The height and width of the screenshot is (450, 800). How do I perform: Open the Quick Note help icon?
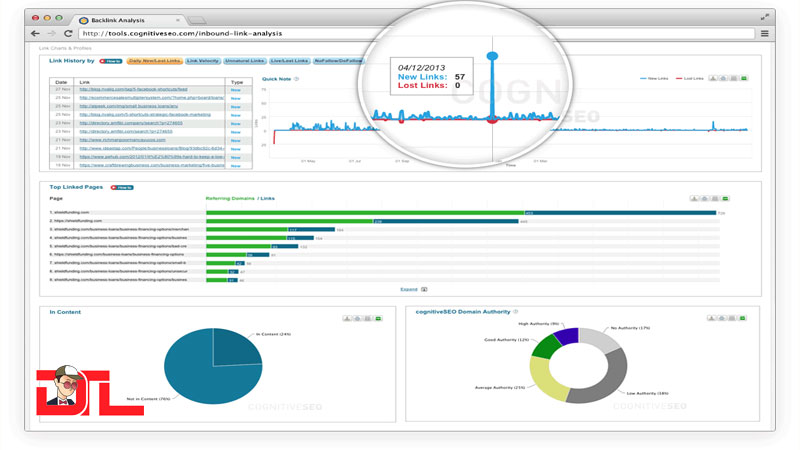point(296,79)
